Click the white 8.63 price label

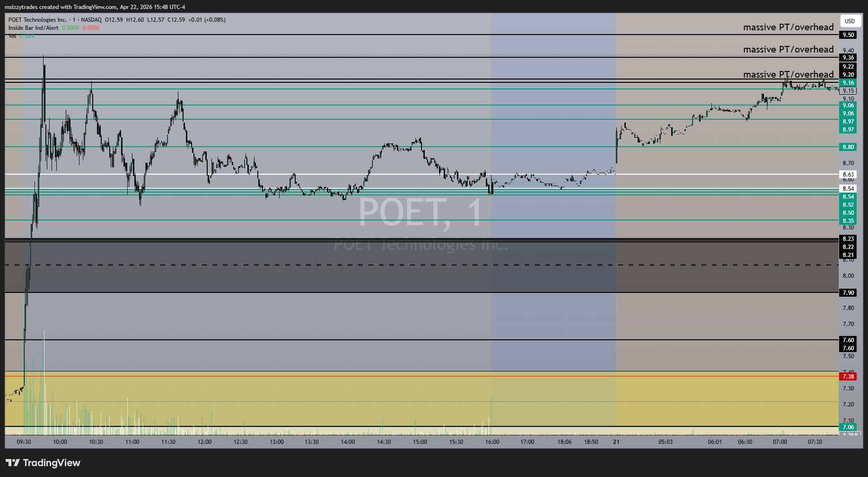tap(849, 175)
